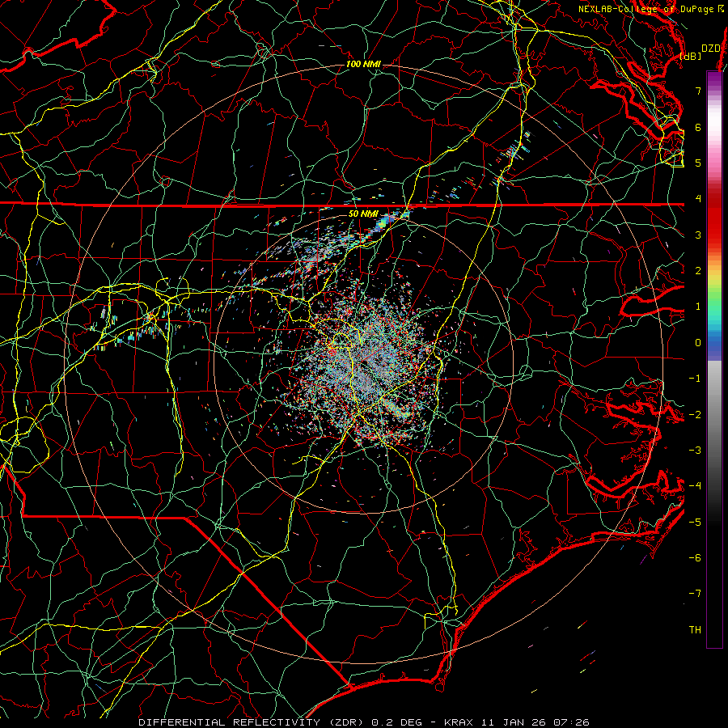The height and width of the screenshot is (728, 728).
Task: Click the positive "1" scale value
Action: (698, 307)
